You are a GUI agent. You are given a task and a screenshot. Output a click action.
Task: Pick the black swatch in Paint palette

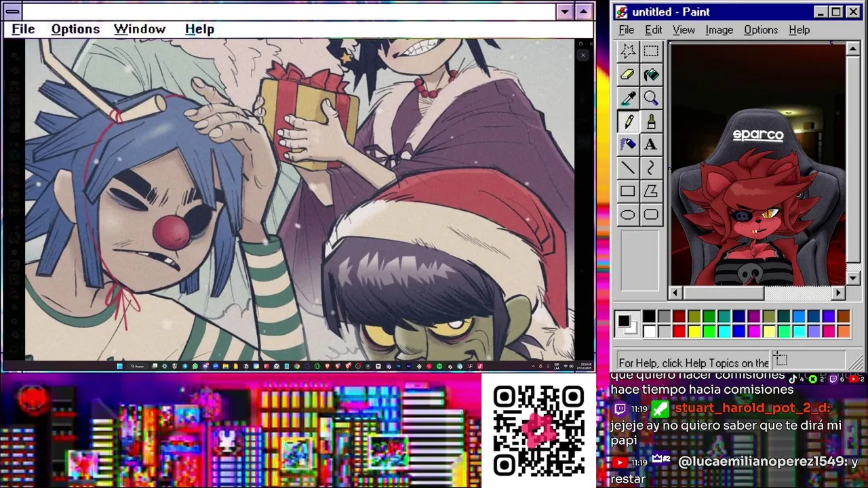click(x=650, y=317)
